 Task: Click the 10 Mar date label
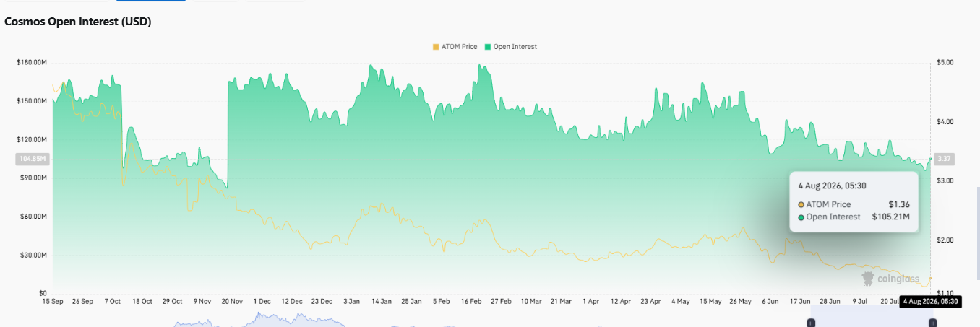click(530, 301)
